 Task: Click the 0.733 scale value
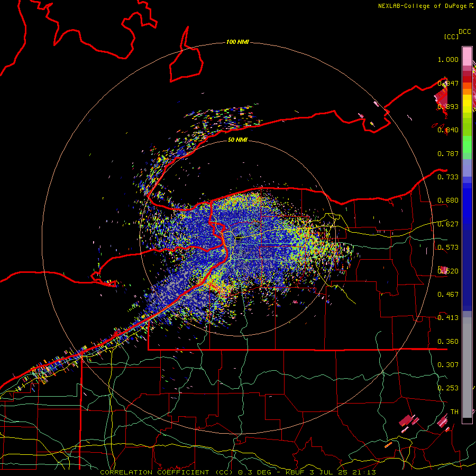(x=448, y=177)
